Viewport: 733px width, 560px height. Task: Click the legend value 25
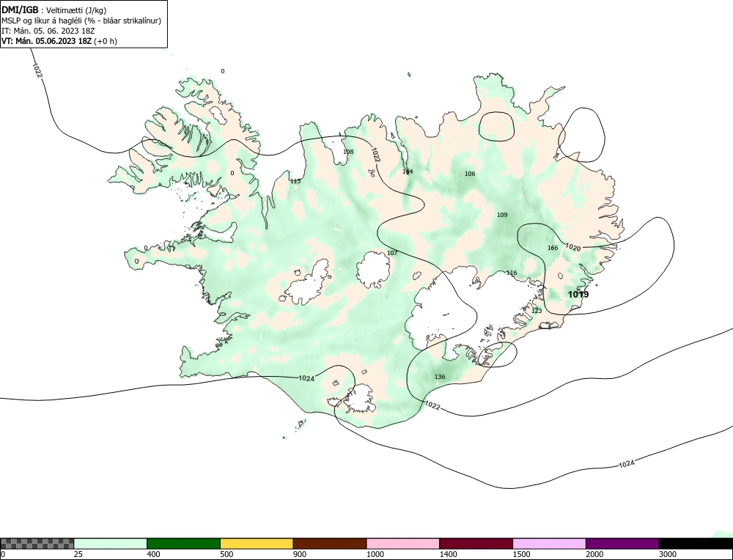coord(78,554)
